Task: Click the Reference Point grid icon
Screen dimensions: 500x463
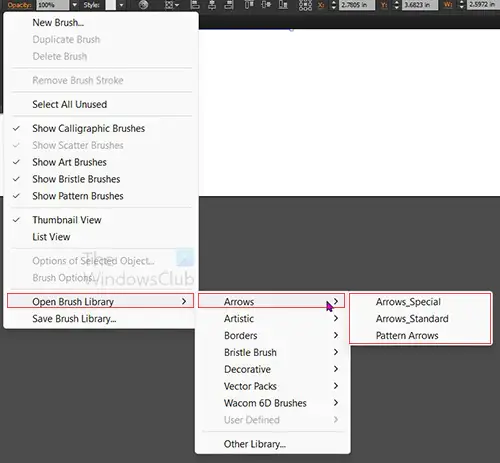Action: pos(305,5)
